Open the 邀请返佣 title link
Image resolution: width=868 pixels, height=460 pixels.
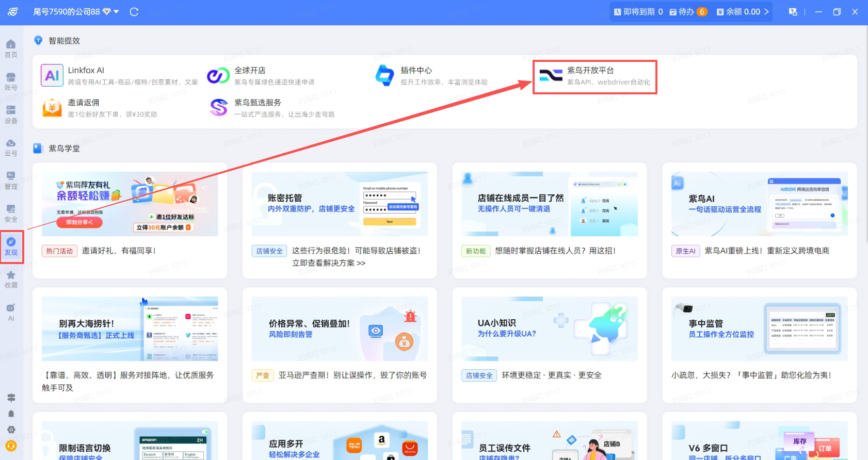84,103
